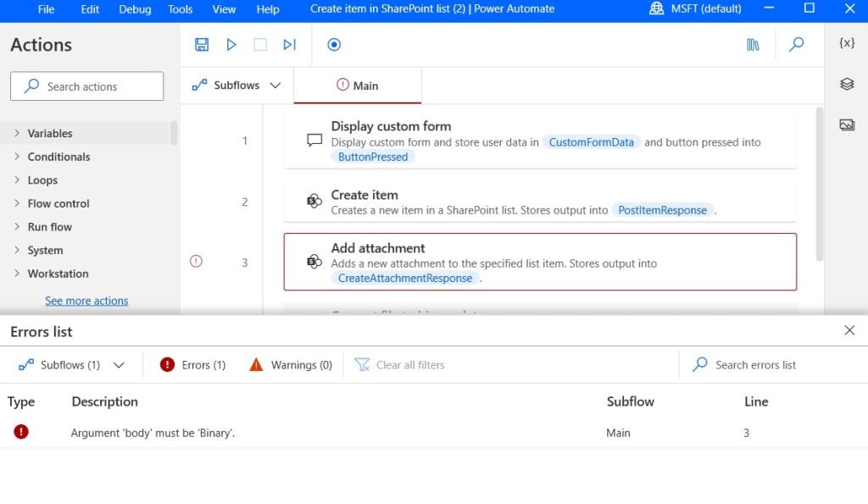
Task: Select the Add attachment action
Action: point(540,262)
